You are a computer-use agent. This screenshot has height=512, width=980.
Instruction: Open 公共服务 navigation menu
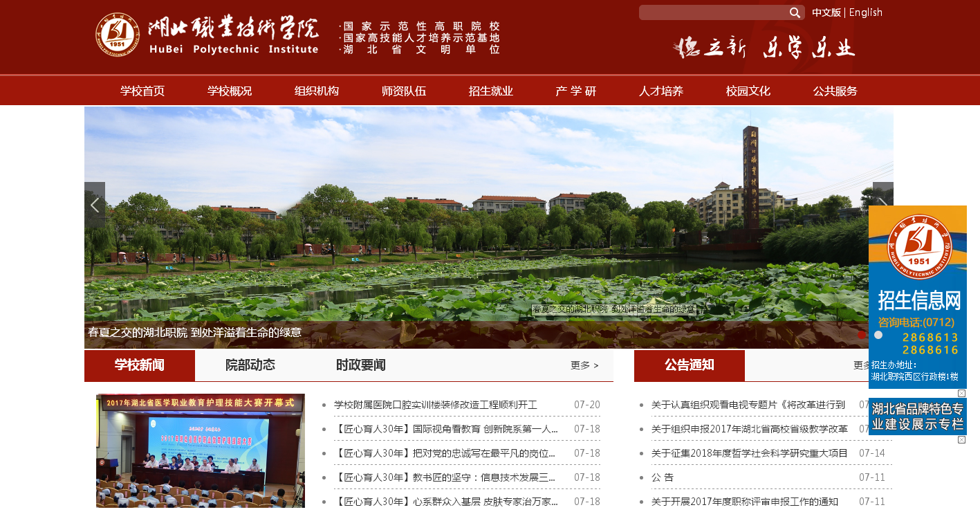(x=835, y=91)
